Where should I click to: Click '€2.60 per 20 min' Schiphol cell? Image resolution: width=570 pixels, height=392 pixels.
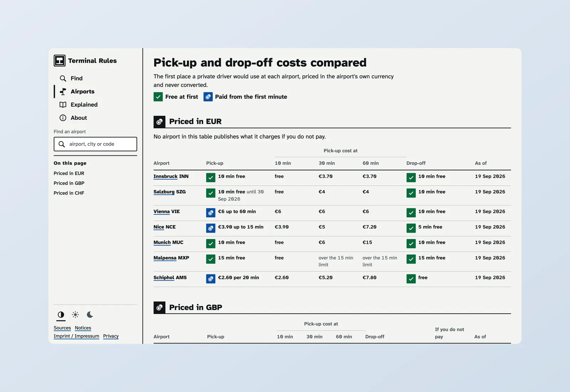point(239,278)
